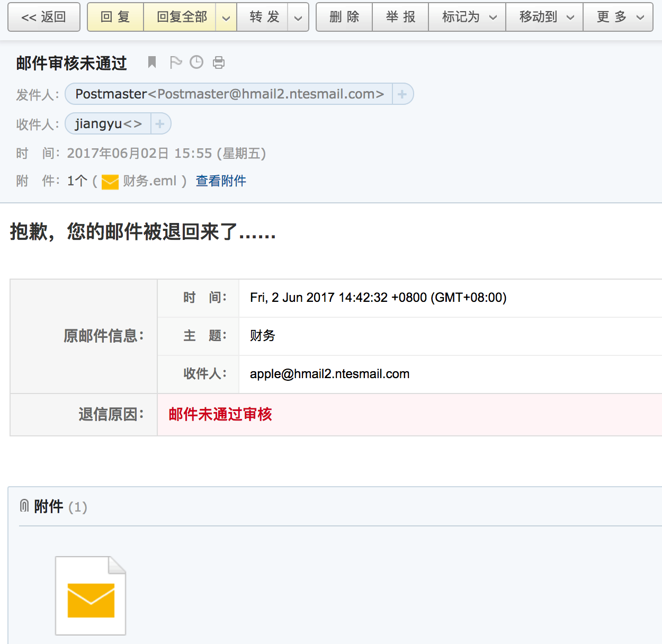Expand the 转发 dropdown arrow
Viewport: 662px width, 644px height.
pyautogui.click(x=298, y=17)
